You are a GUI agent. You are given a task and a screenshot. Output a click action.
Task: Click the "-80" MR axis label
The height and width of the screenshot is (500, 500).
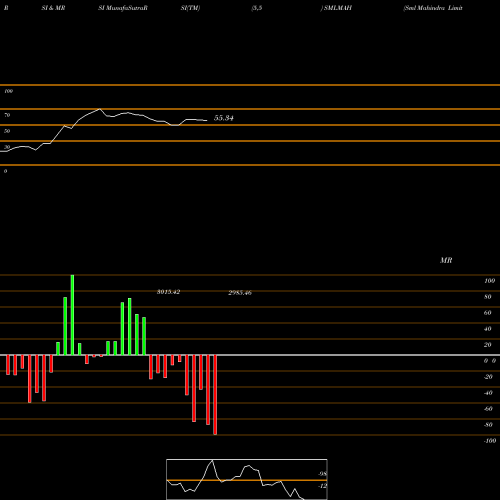(x=488, y=425)
